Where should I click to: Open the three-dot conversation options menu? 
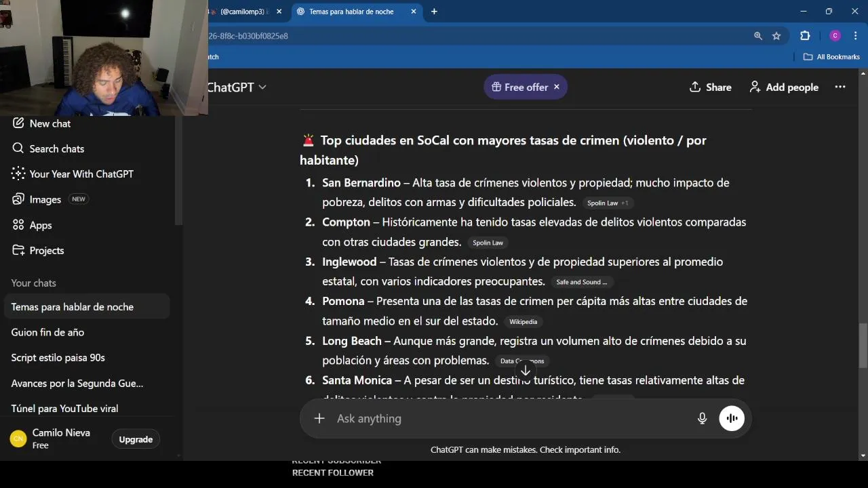(x=840, y=87)
